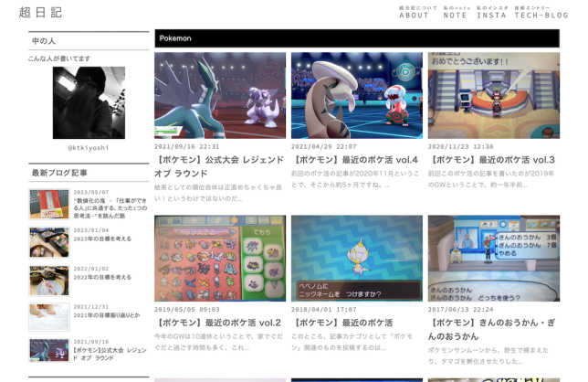
Task: Open the @ktkiyoshi profile link
Action: (x=89, y=148)
